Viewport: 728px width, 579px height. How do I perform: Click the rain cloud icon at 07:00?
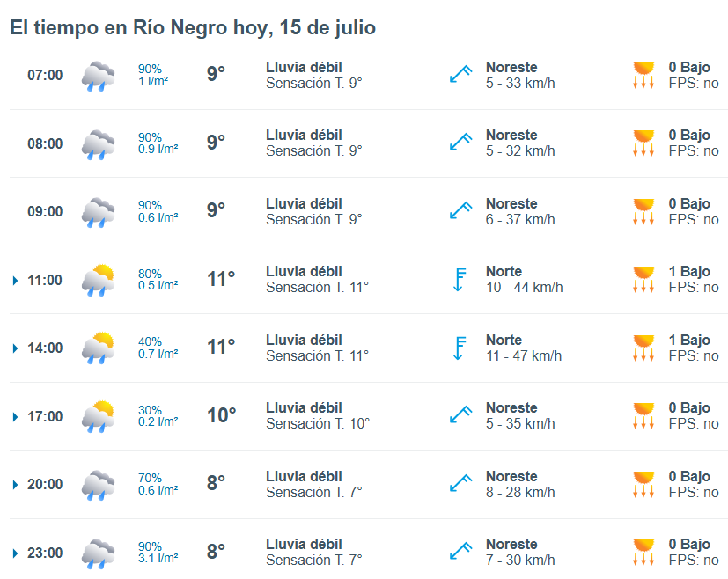(98, 76)
